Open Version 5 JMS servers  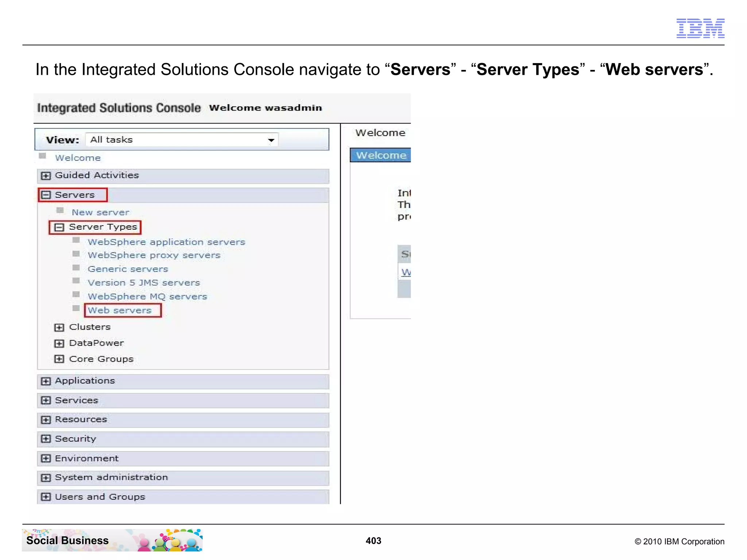[x=144, y=283]
